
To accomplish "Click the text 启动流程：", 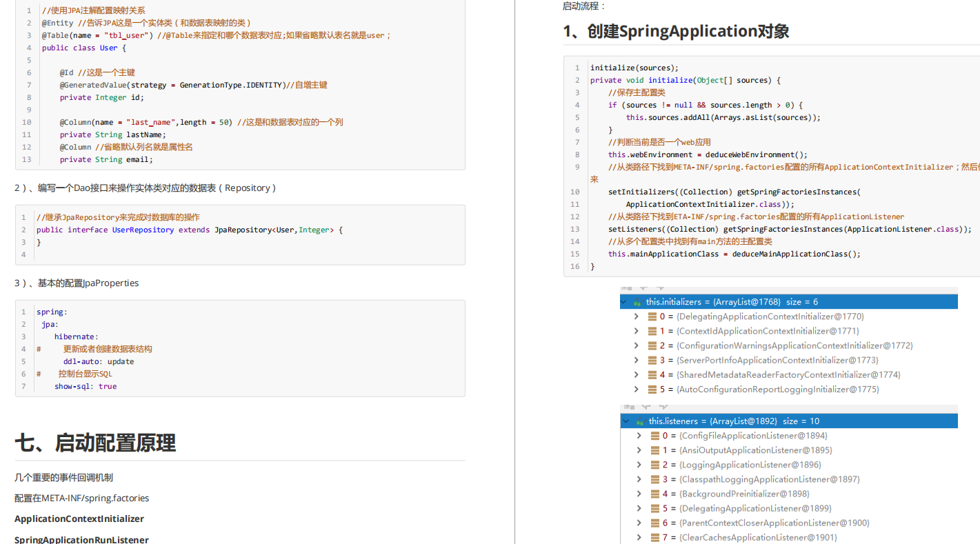I will coord(584,6).
